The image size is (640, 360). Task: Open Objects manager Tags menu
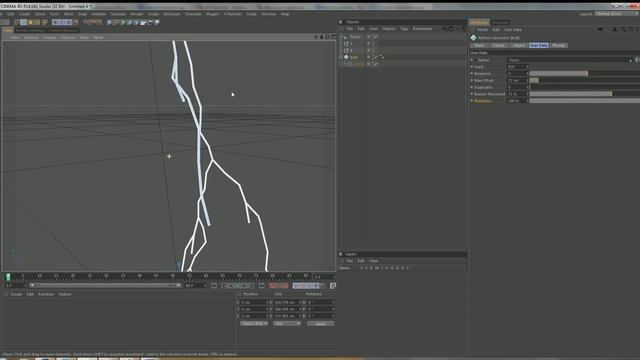[404, 29]
